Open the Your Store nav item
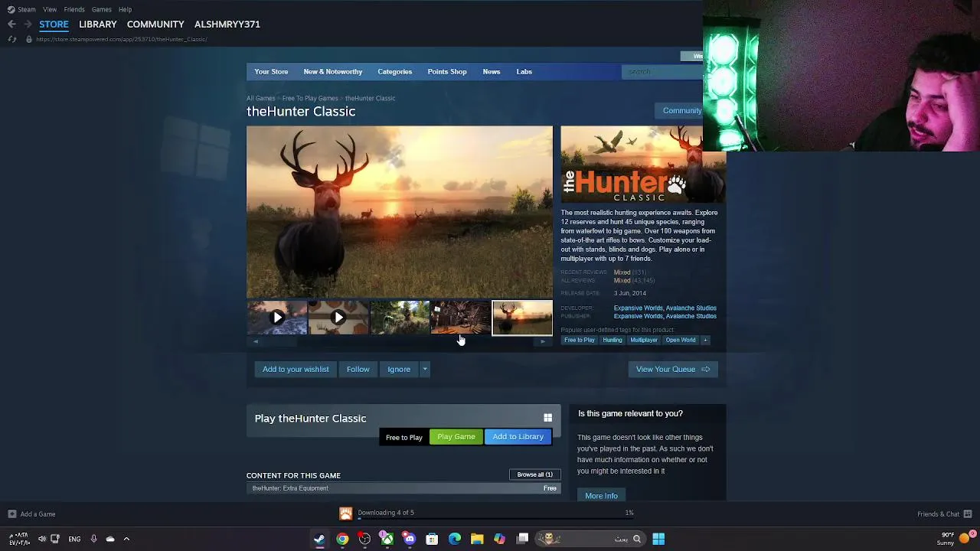The height and width of the screenshot is (551, 980). (271, 72)
